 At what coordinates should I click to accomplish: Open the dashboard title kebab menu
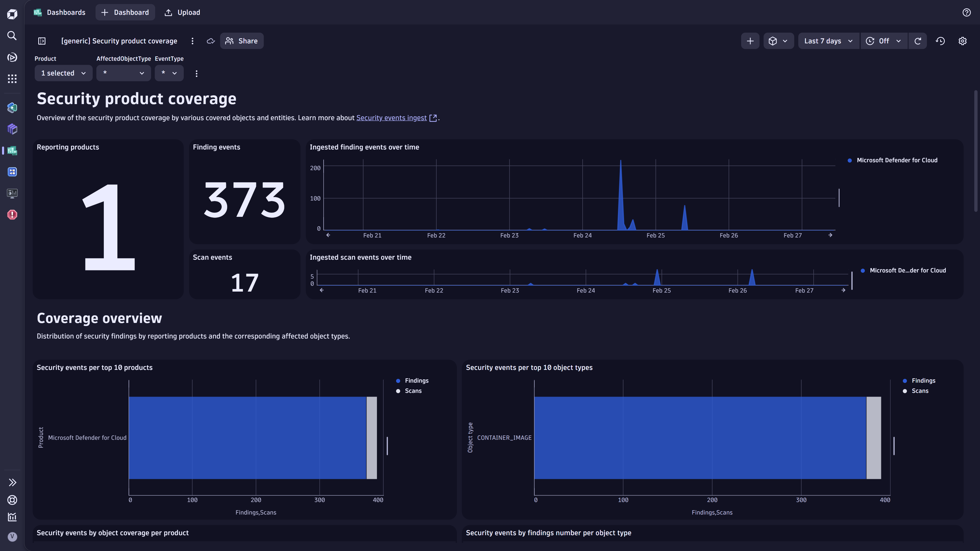[x=192, y=41]
